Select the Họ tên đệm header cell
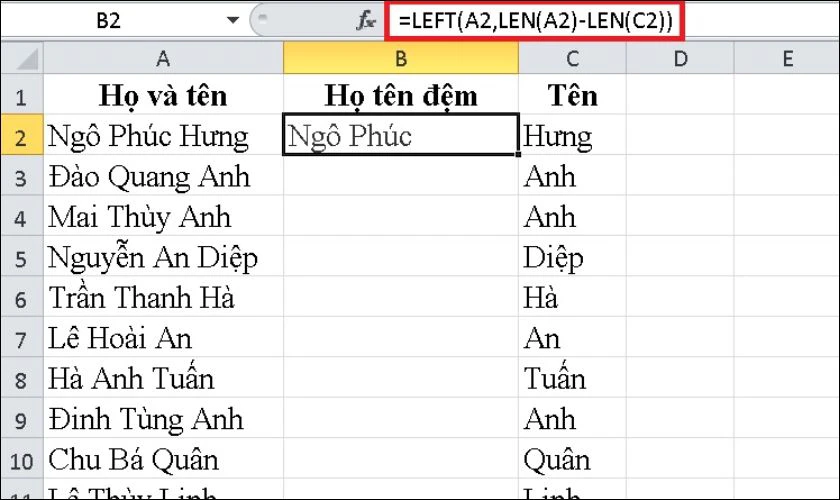The height and width of the screenshot is (500, 840). point(401,95)
